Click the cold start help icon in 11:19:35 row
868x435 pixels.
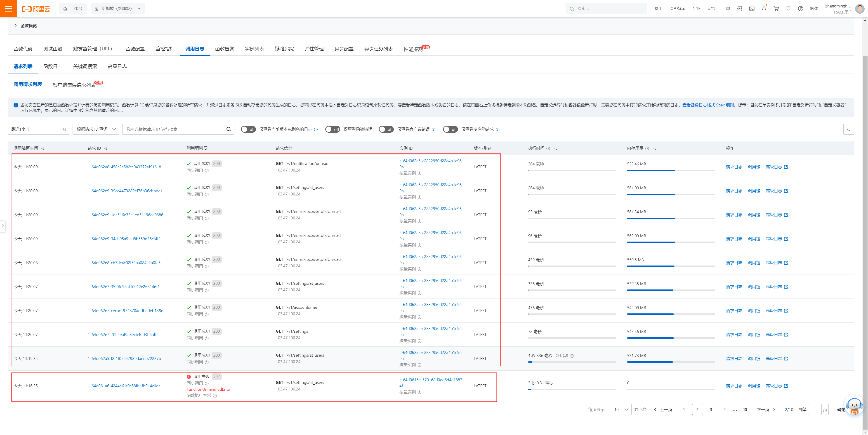tap(572, 356)
